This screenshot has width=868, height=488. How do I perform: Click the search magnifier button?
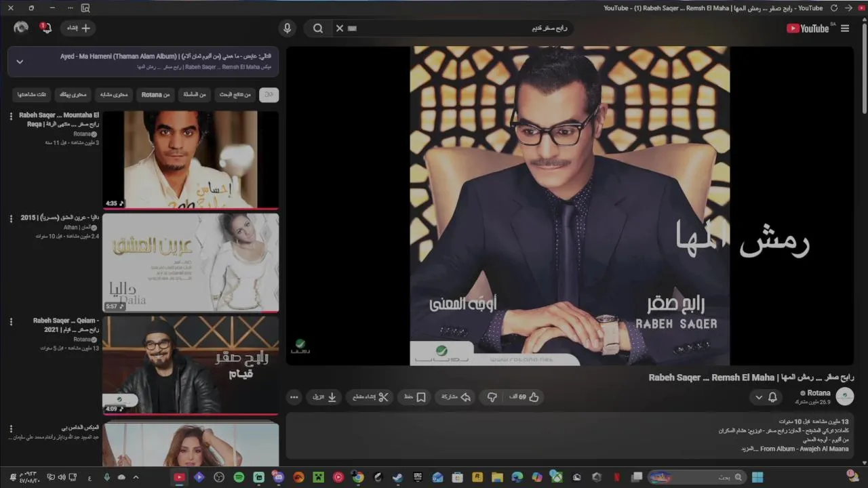[x=318, y=28]
